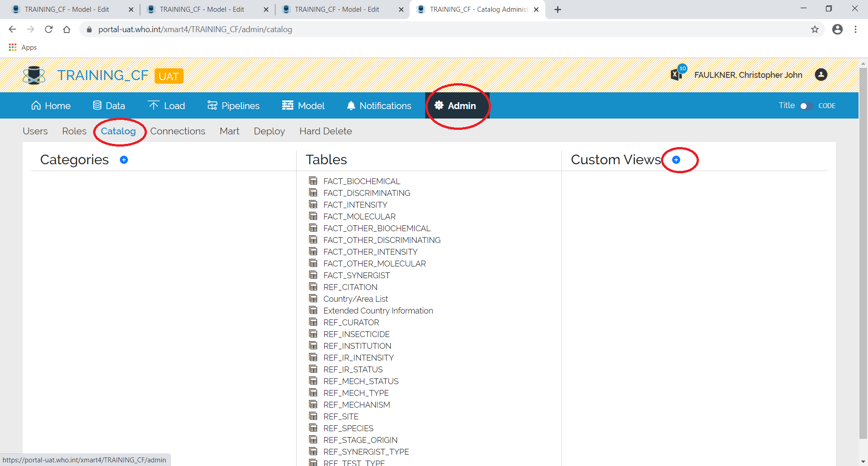Open the Chrome profile avatar menu

(837, 29)
